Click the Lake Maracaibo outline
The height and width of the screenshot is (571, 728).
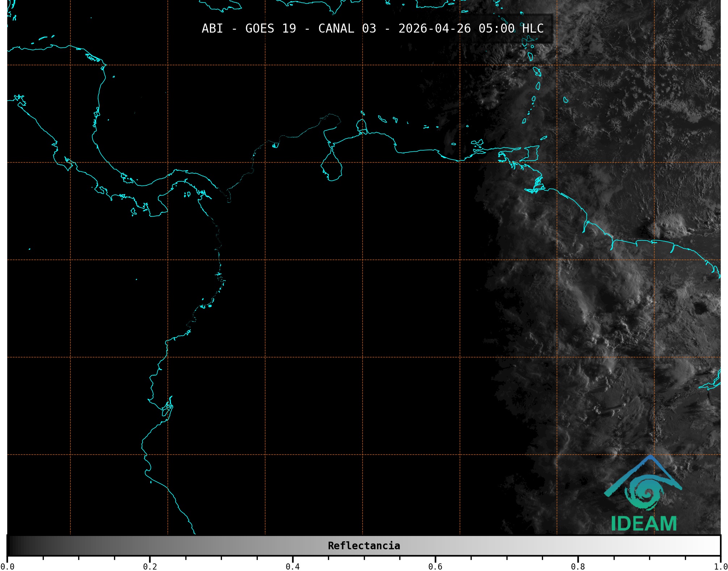point(332,167)
